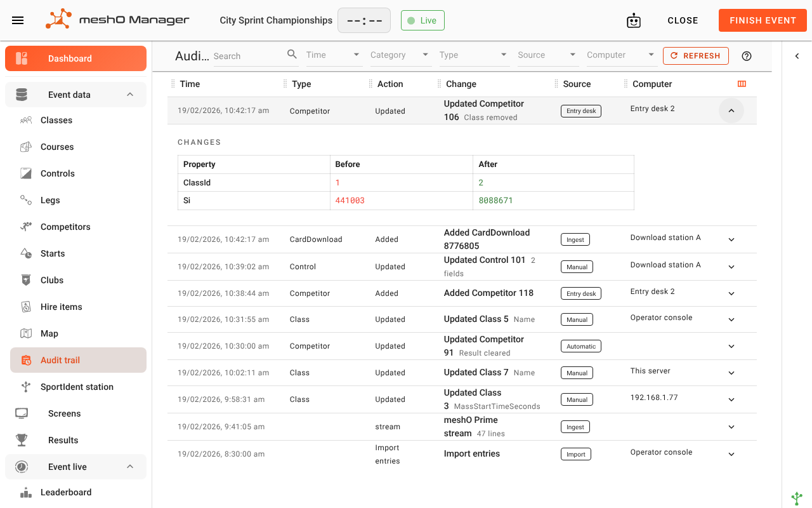Open the Time filter dropdown
The width and height of the screenshot is (812, 508).
coord(333,55)
